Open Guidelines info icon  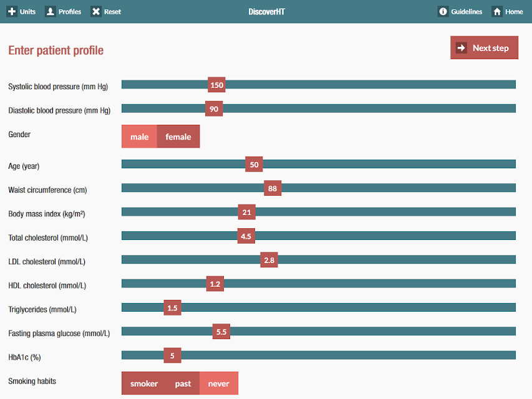tap(443, 12)
